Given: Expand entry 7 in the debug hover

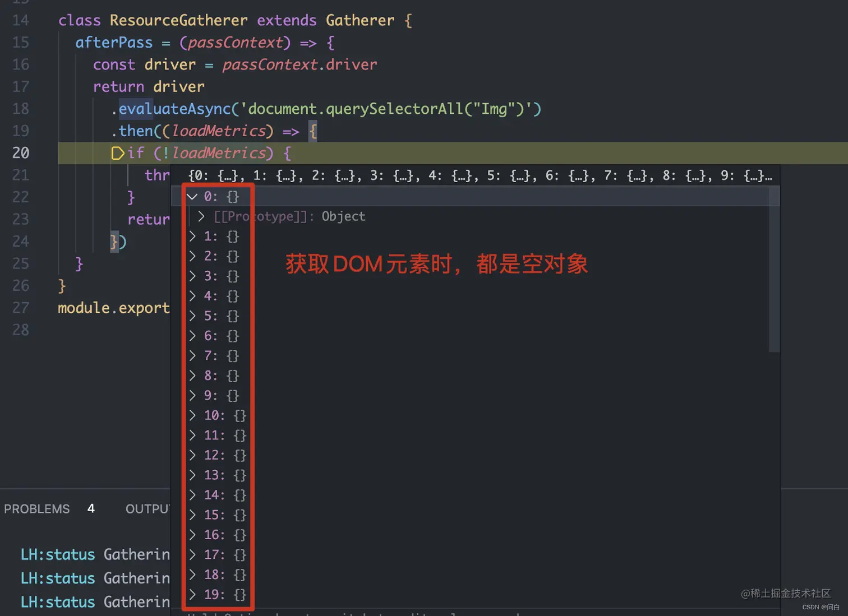Looking at the screenshot, I should (192, 355).
